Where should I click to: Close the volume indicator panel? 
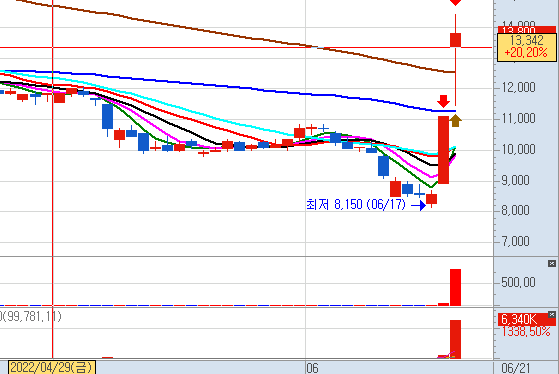[552, 263]
